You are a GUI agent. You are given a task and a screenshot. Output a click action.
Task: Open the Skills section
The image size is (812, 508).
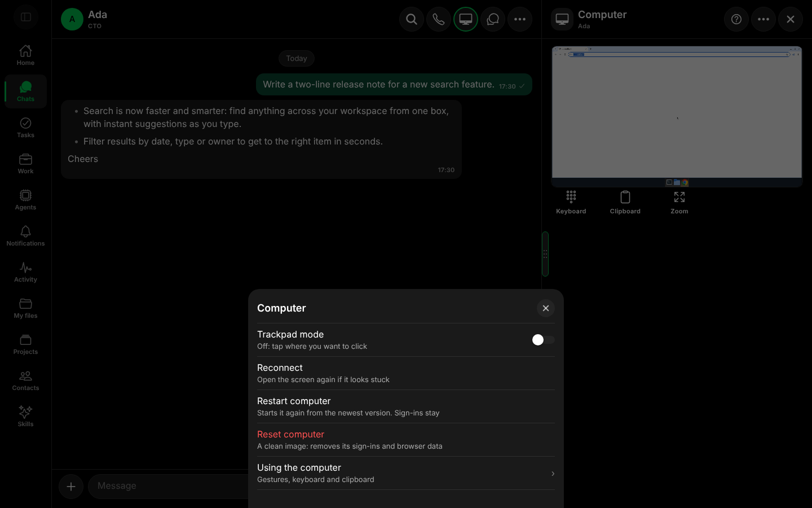tap(25, 417)
